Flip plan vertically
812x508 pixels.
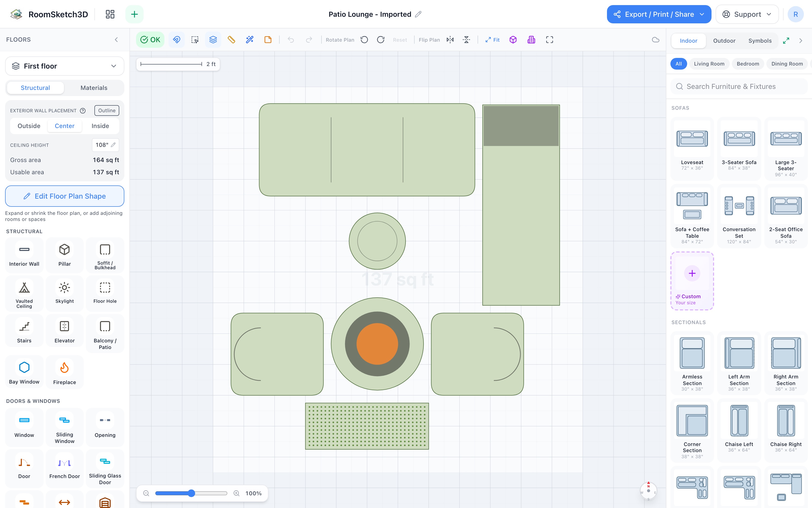tap(466, 40)
